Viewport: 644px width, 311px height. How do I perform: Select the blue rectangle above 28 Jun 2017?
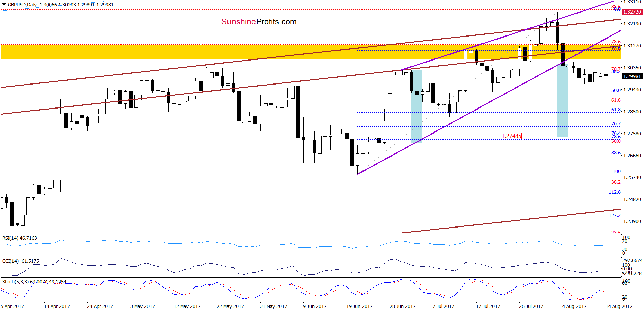pos(417,107)
